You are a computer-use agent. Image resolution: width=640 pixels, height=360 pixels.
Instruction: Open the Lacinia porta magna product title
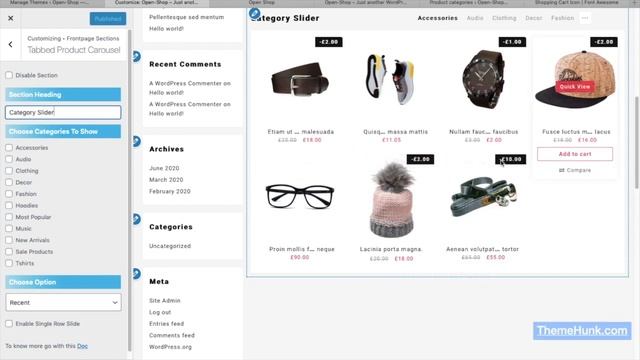pyautogui.click(x=391, y=249)
